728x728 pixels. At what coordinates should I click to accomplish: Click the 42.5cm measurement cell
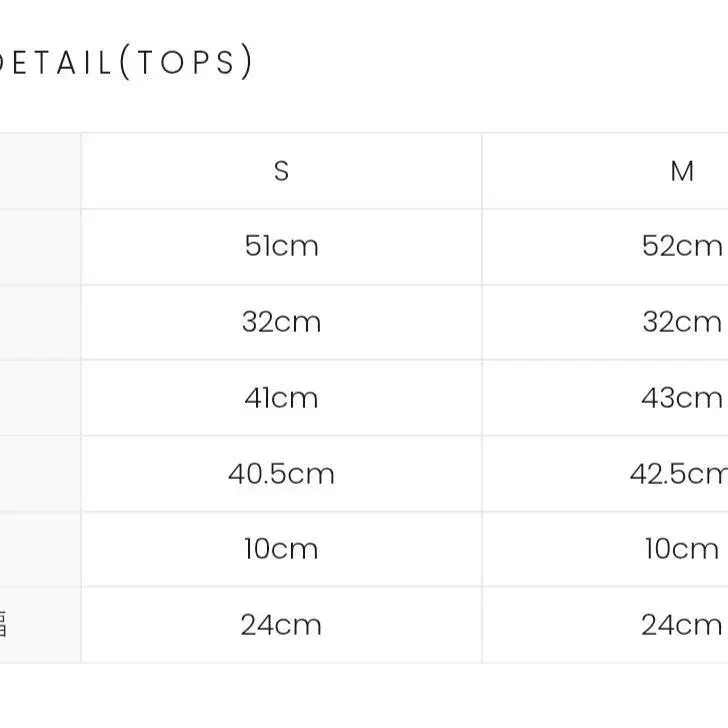[680, 473]
